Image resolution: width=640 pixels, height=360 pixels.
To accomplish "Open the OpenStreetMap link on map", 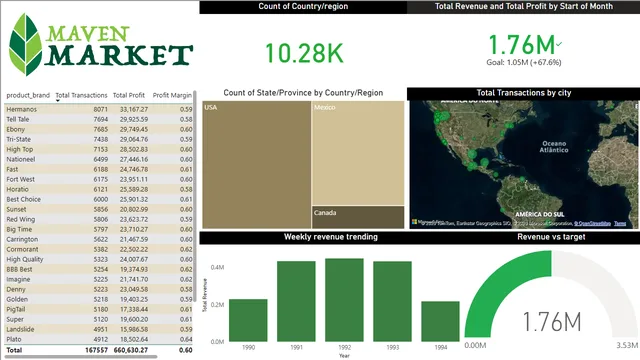I will 592,223.
